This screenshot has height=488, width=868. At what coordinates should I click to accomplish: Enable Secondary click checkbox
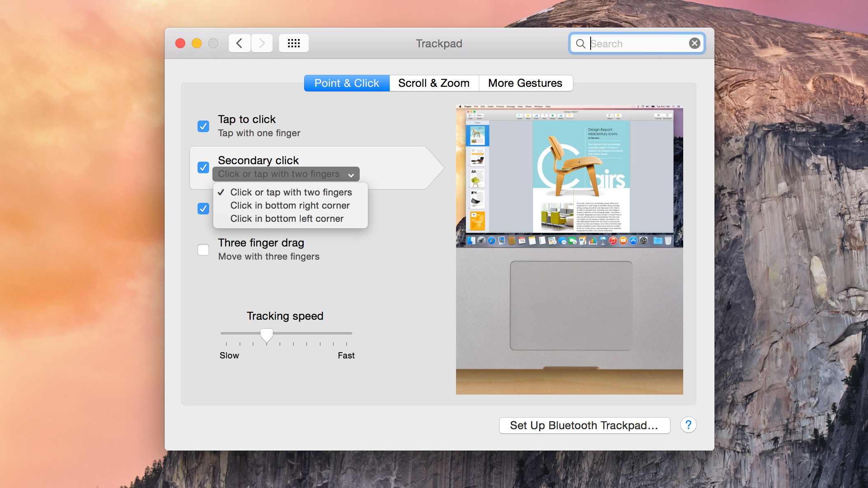click(x=203, y=166)
